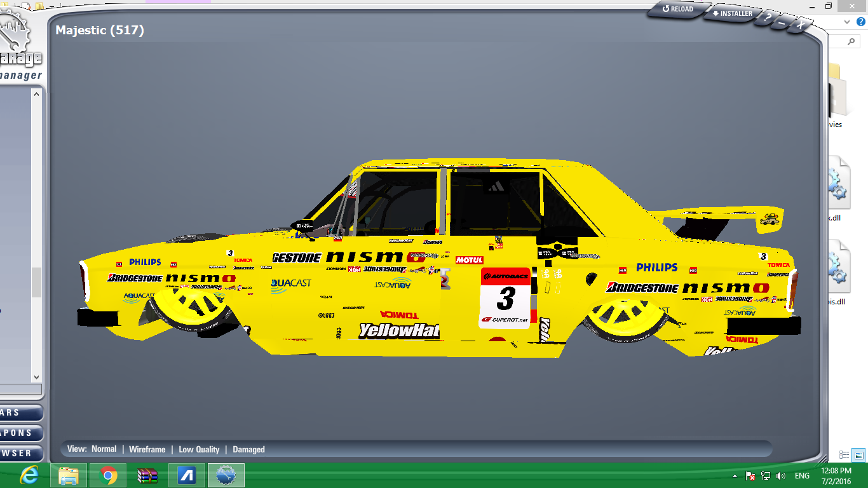
Task: Open Google Chrome from taskbar
Action: click(108, 475)
